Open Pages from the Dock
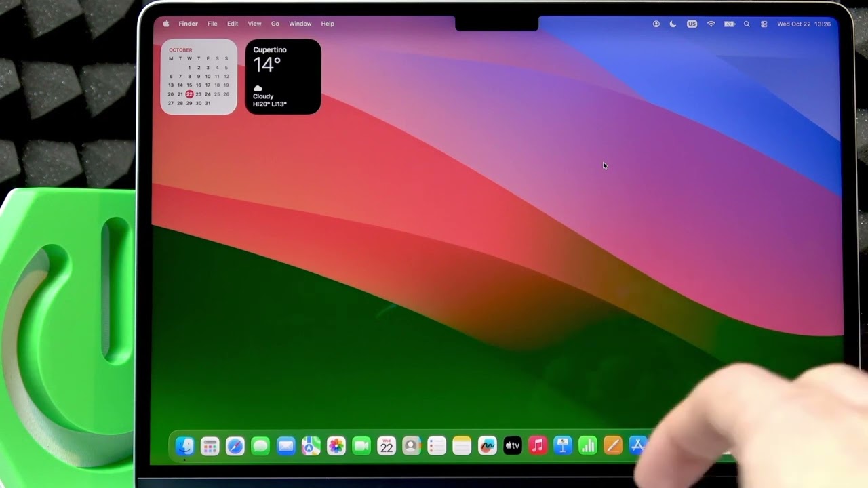The height and width of the screenshot is (488, 868). click(x=612, y=445)
